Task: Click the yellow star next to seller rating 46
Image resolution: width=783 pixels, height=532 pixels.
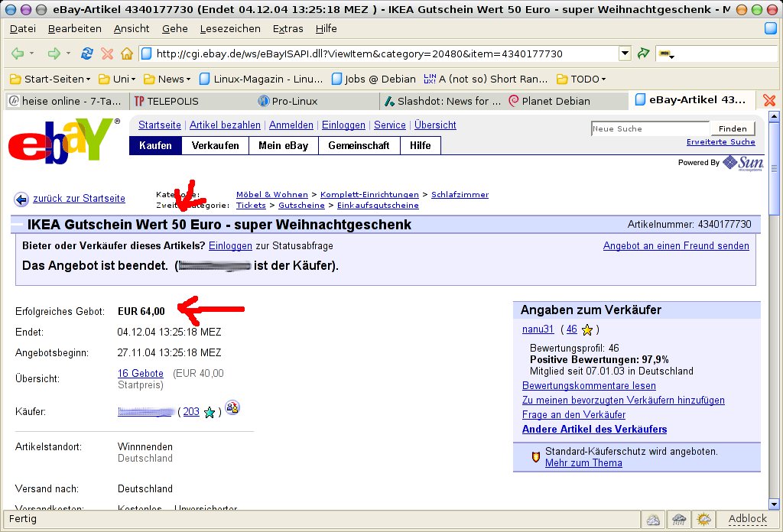Action: 587,330
